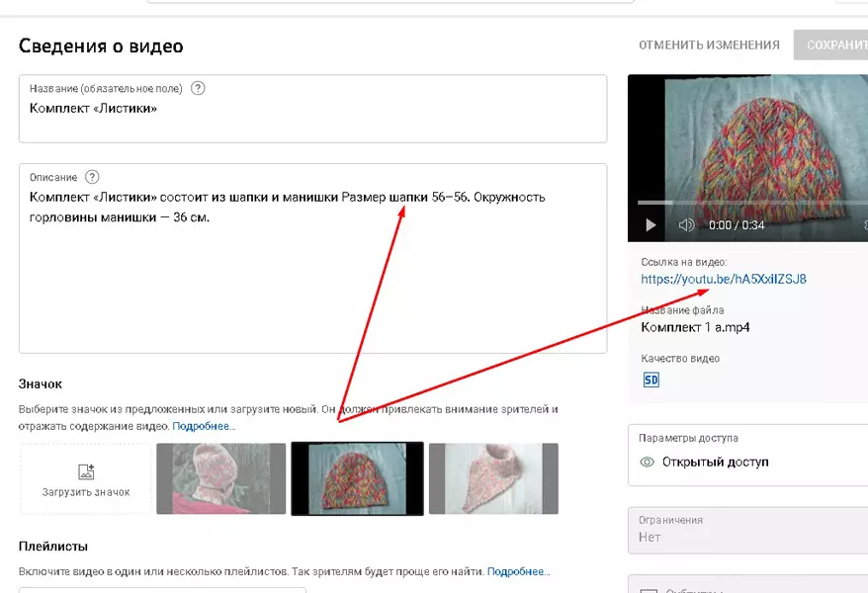
Task: Open the Ограничения dropdown
Action: (747, 530)
